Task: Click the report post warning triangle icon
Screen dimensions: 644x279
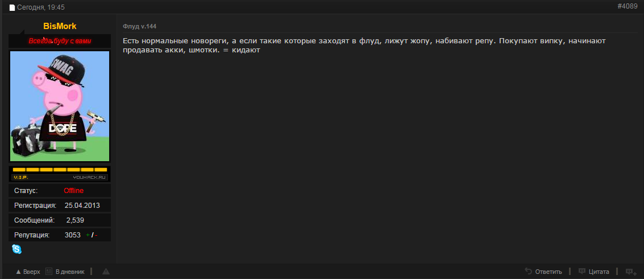Action: tap(106, 272)
